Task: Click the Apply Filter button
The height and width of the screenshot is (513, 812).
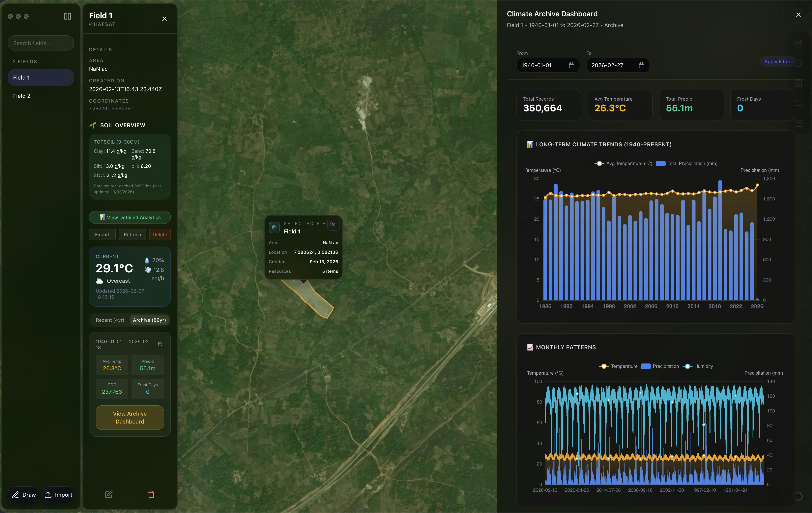Action: click(x=777, y=61)
